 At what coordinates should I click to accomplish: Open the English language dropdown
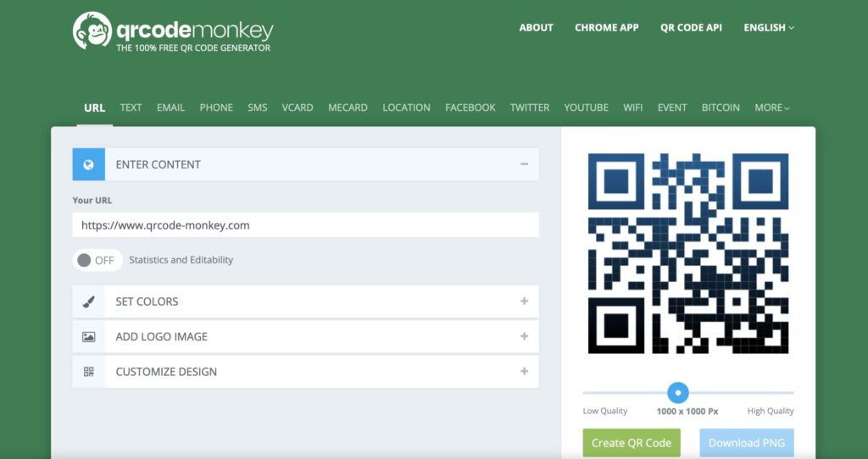click(769, 28)
